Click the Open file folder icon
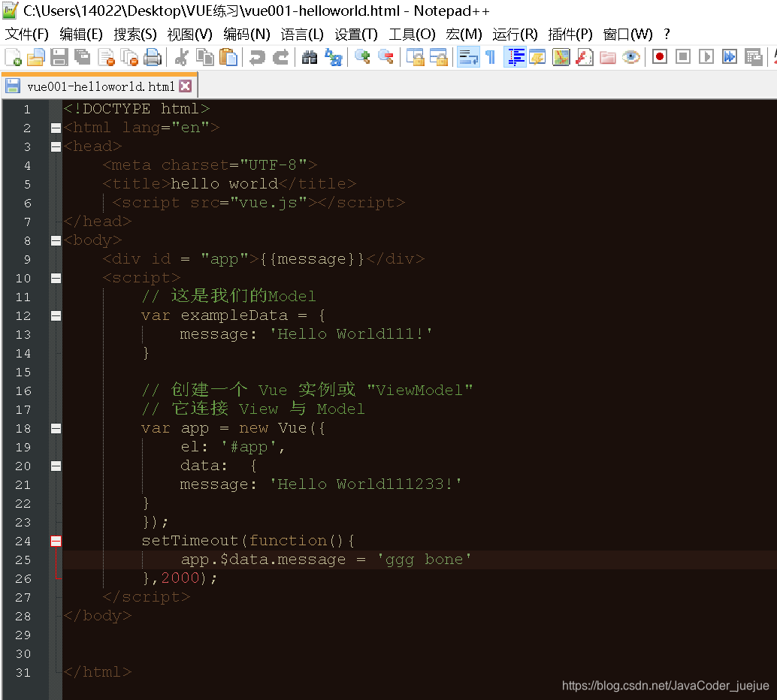Screen dimensions: 777x700 click(35, 57)
